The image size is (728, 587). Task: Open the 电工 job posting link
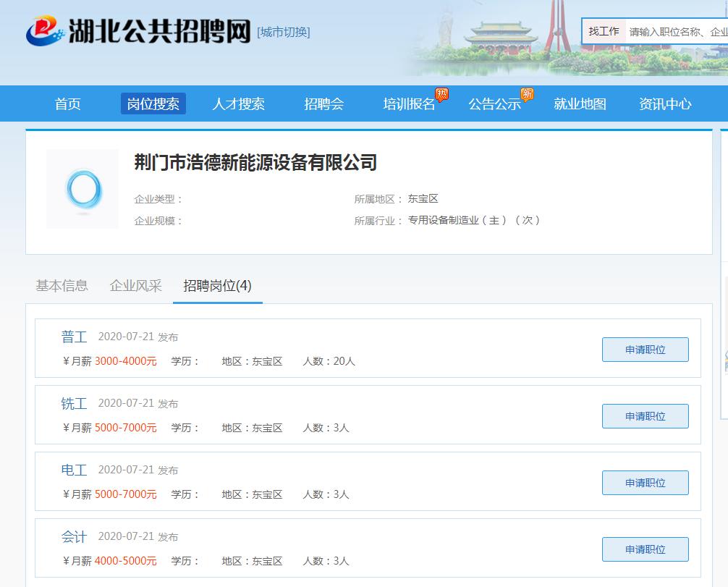(75, 470)
